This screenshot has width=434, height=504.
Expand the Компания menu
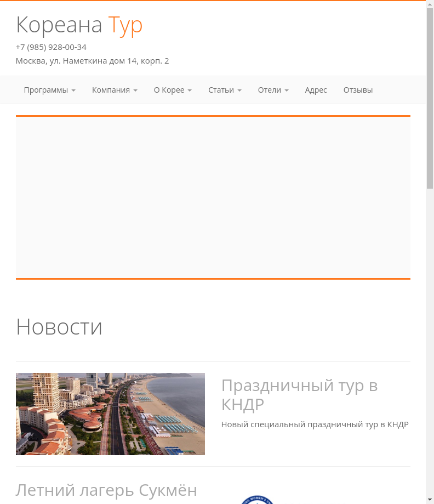pos(115,90)
